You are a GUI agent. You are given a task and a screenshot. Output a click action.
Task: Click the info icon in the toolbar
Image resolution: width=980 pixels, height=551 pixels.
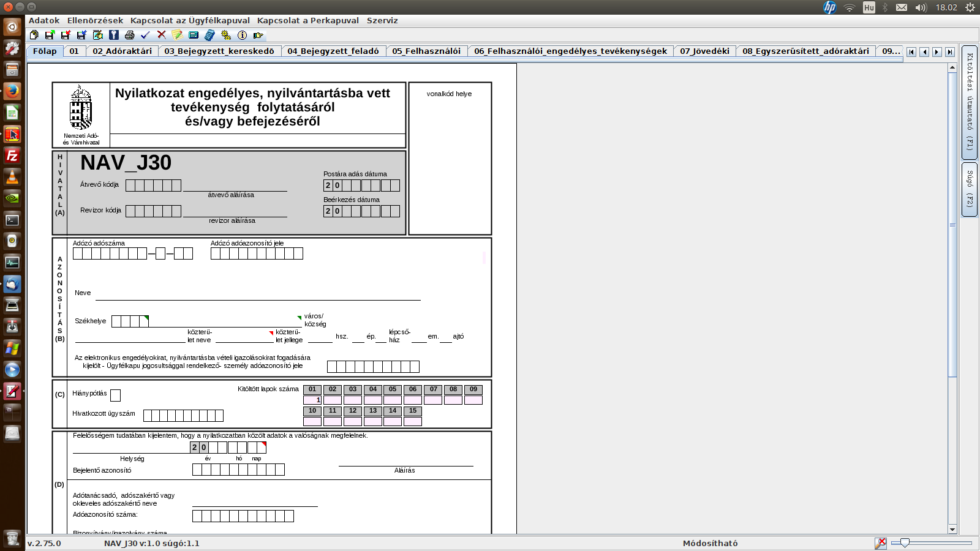tap(242, 36)
